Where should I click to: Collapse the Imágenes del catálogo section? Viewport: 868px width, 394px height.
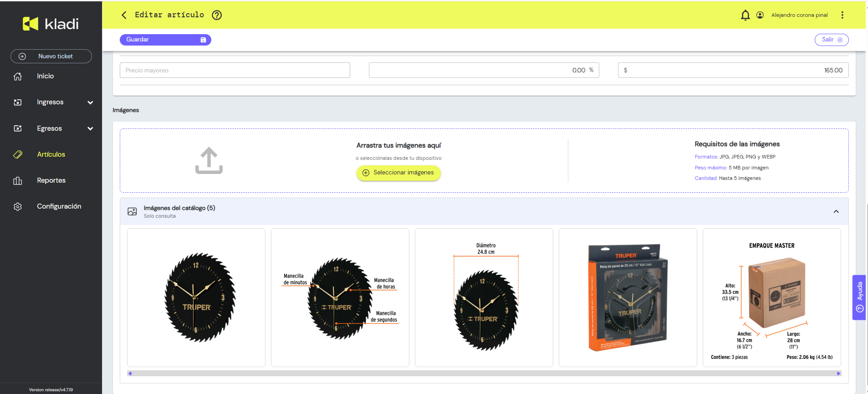point(836,211)
